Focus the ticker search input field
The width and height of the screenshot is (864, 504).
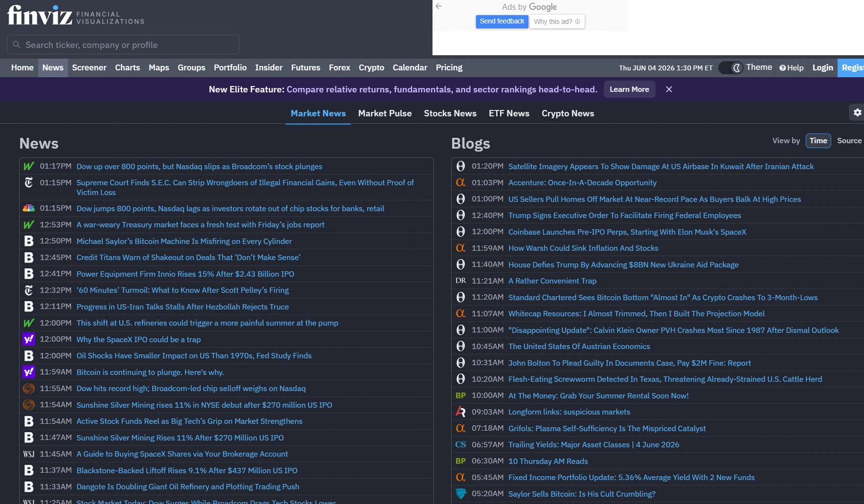click(x=123, y=44)
